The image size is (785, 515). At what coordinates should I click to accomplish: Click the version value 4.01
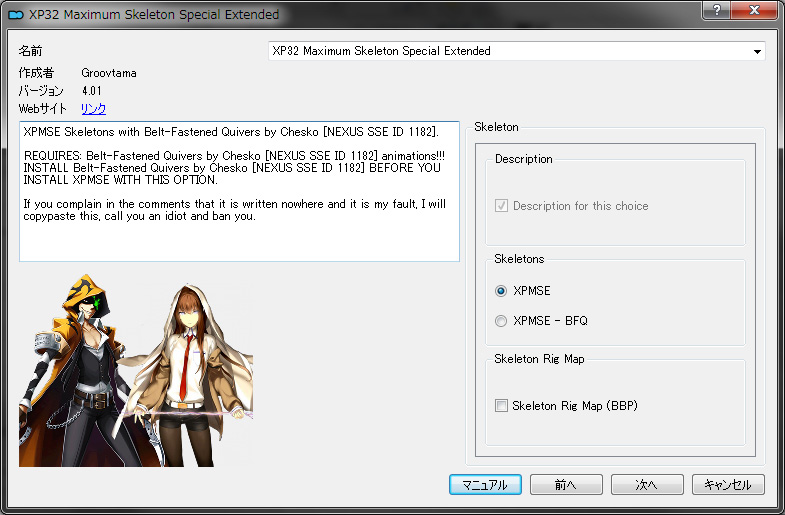tap(92, 91)
